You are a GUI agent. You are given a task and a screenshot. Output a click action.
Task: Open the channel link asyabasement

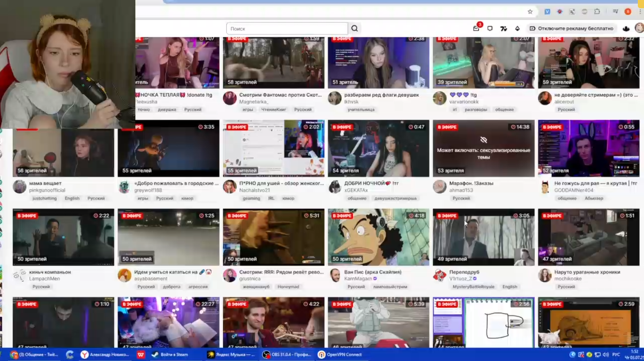pos(151,279)
